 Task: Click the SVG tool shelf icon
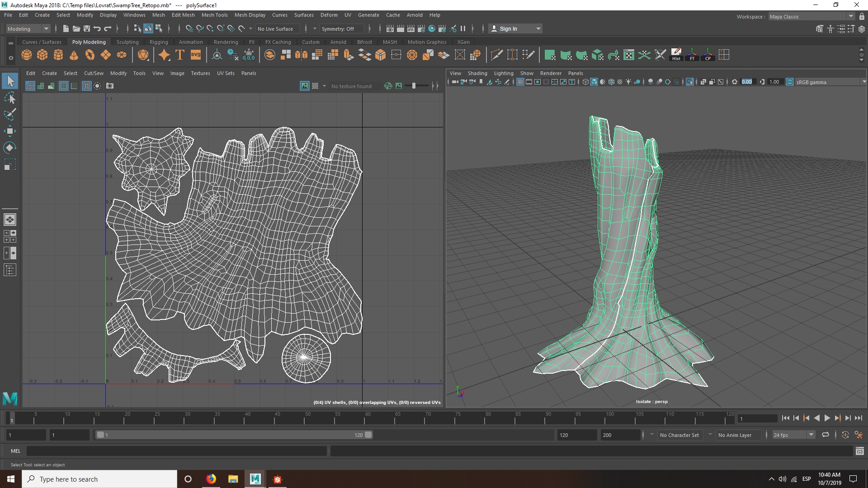[196, 55]
